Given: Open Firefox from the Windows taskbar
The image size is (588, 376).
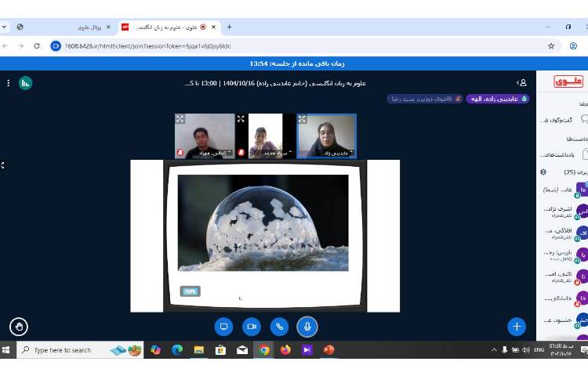Looking at the screenshot, I should click(x=285, y=350).
